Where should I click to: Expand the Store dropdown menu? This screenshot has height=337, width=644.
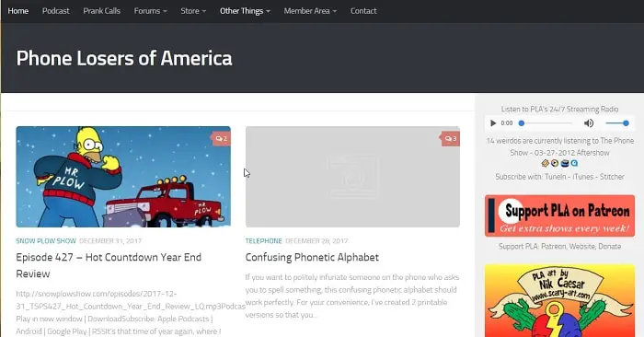pyautogui.click(x=193, y=11)
